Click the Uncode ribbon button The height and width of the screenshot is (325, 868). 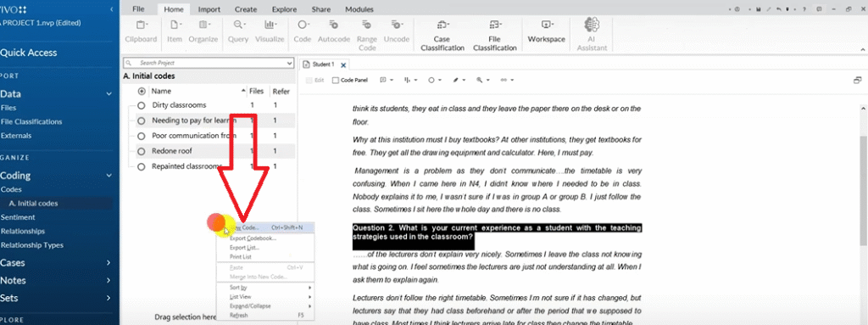[397, 31]
